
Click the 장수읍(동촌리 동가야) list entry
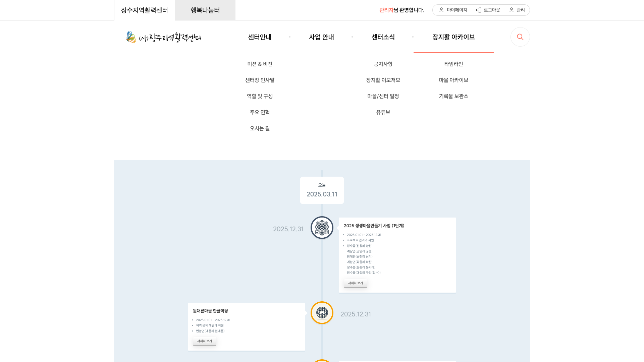[361, 267]
